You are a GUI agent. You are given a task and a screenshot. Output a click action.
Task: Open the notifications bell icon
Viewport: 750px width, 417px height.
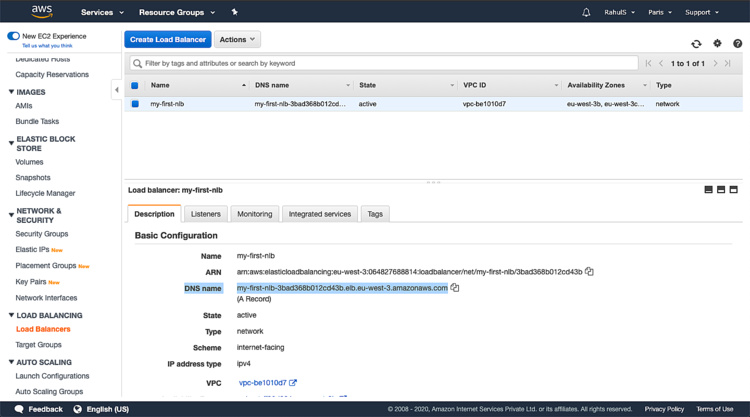pos(586,13)
